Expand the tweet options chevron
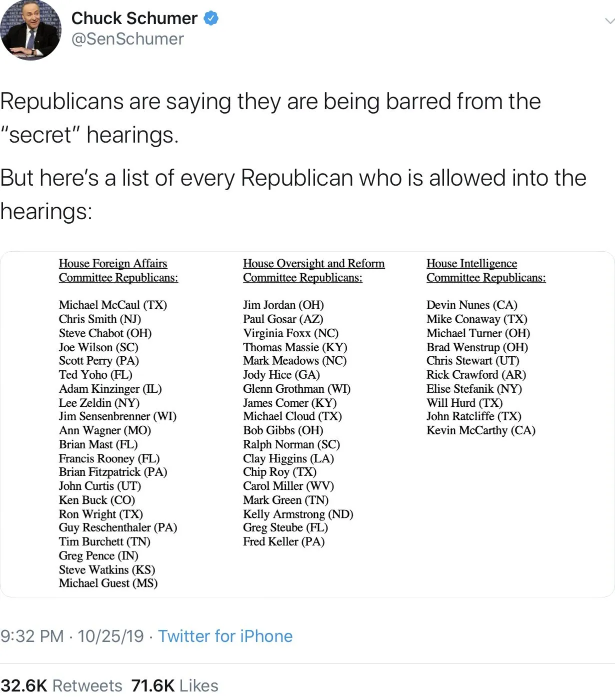 (609, 21)
